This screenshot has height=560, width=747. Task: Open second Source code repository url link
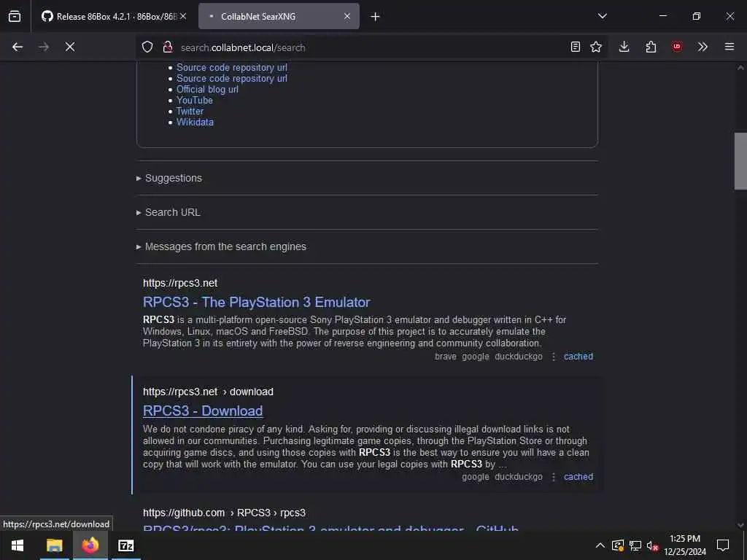231,79
